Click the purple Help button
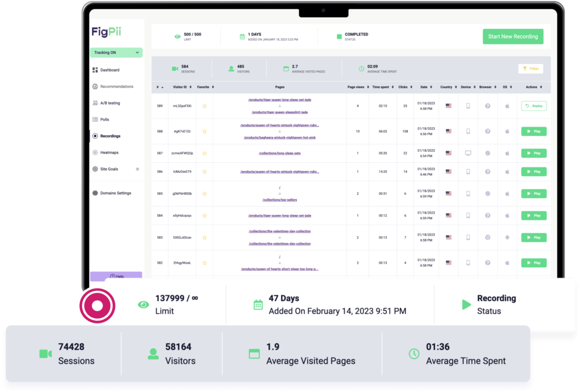This screenshot has width=580, height=392. click(x=116, y=276)
